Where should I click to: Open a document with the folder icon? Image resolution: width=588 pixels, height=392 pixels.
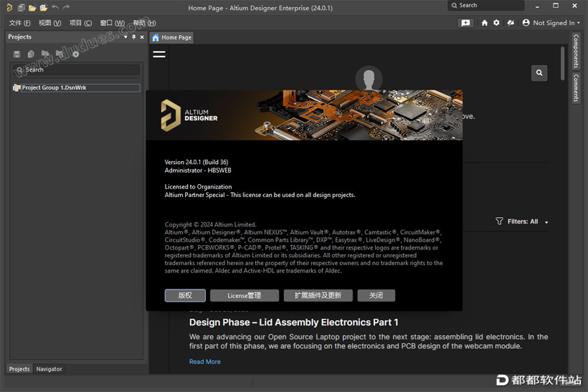pos(32,7)
